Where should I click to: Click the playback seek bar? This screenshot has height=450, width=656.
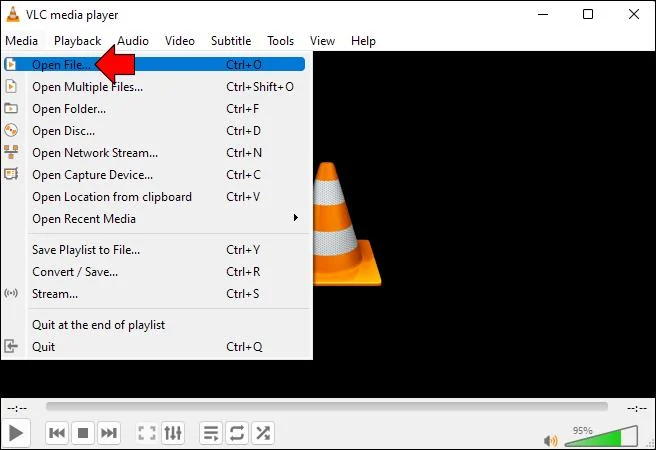tap(327, 407)
